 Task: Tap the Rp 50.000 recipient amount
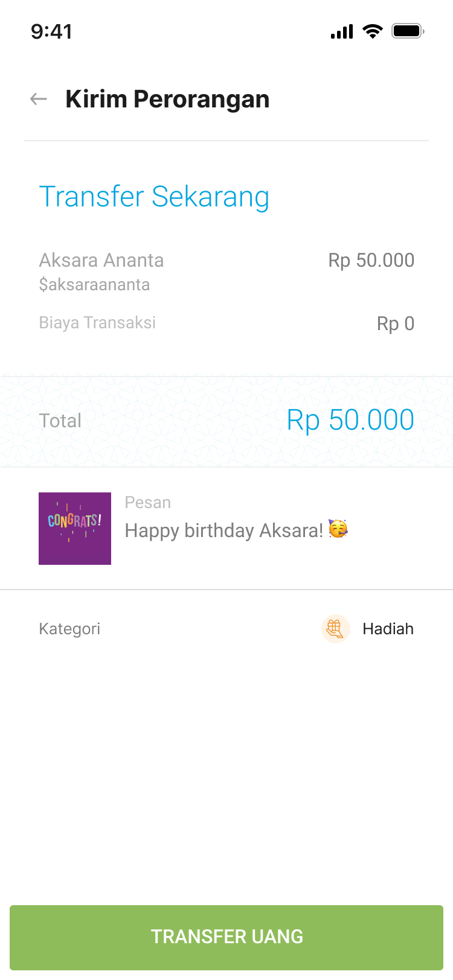371,260
